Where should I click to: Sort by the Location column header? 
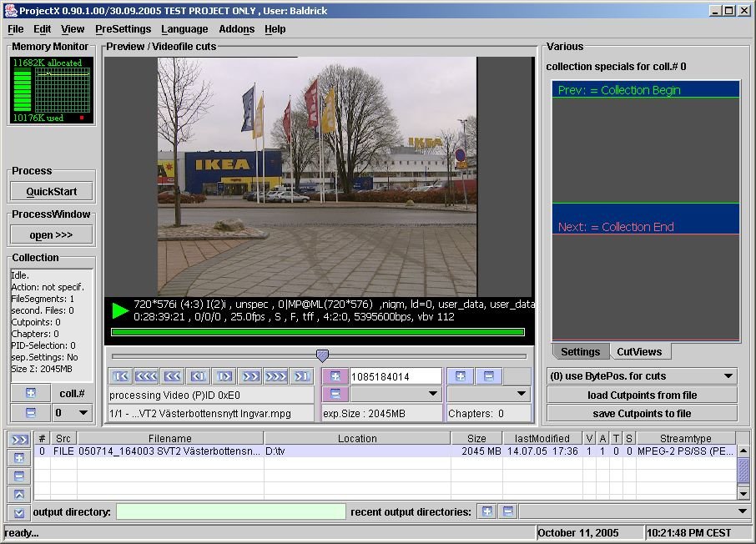(x=357, y=438)
